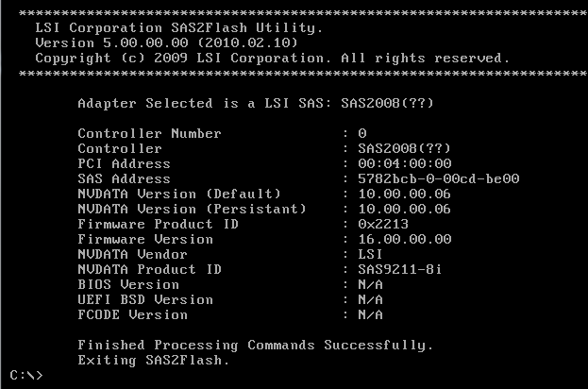Viewport: 588px width, 389px height.
Task: Click the LSI Corporation SAS2Flash Utility title
Action: pos(179,27)
